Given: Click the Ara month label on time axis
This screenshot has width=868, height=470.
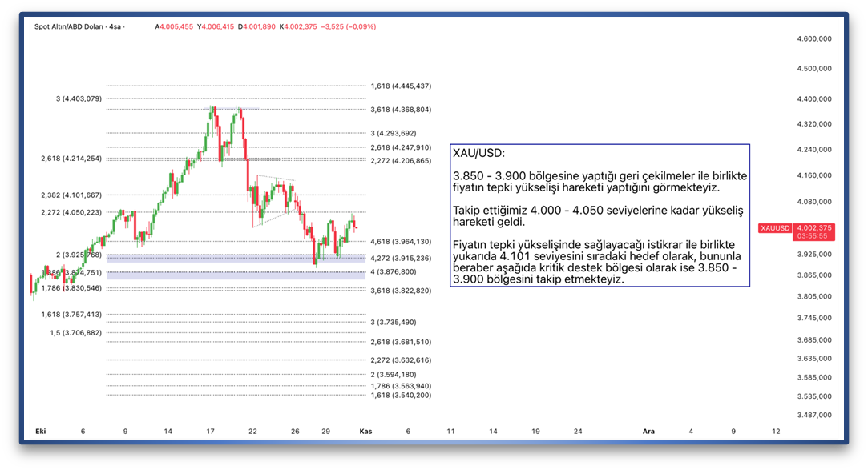Looking at the screenshot, I should point(648,432).
